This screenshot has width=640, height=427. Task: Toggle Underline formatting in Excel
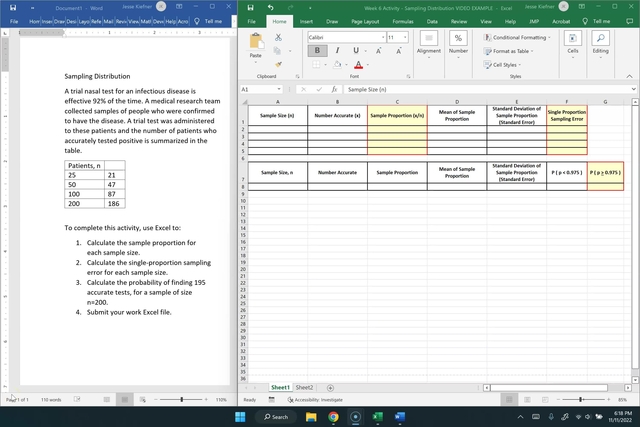[x=356, y=51]
